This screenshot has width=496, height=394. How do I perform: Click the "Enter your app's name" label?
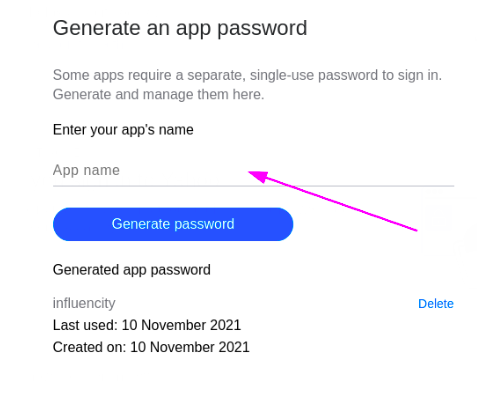(x=123, y=130)
